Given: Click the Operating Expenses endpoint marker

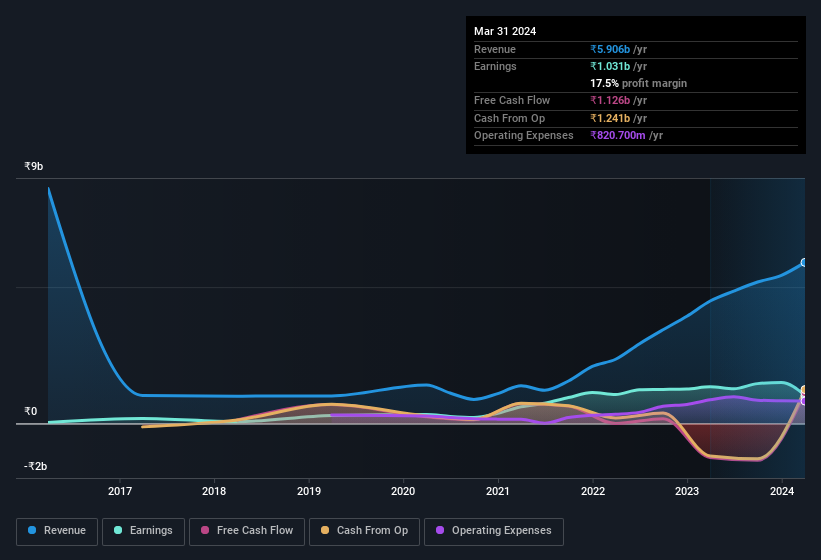Looking at the screenshot, I should coord(804,401).
